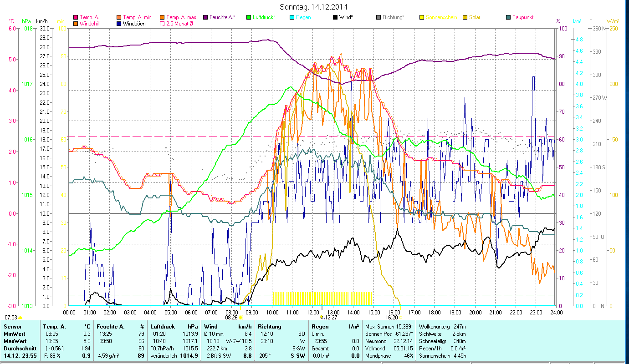Click the pink Temp. A. legend swatch
The width and height of the screenshot is (629, 364).
[76, 17]
